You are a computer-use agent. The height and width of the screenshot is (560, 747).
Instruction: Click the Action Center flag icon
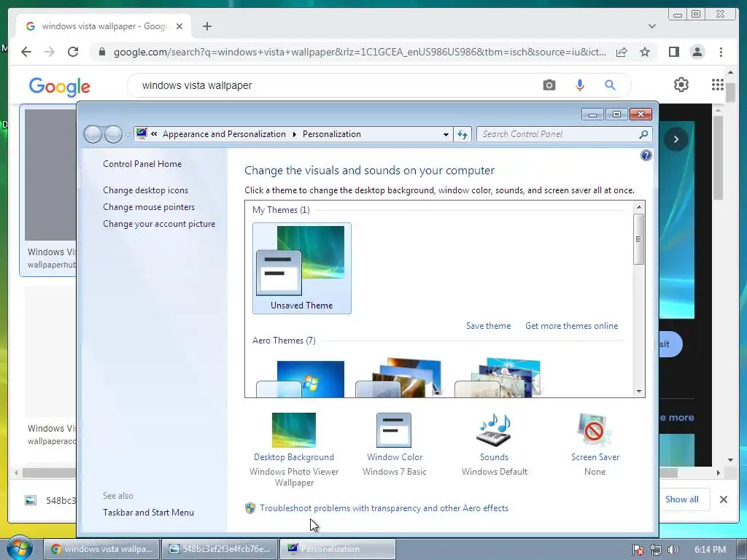[x=638, y=550]
